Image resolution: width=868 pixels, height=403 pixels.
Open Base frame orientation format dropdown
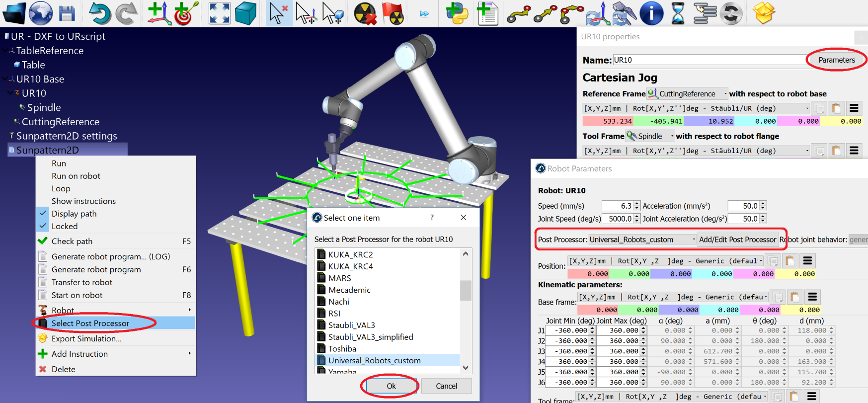[x=673, y=297]
